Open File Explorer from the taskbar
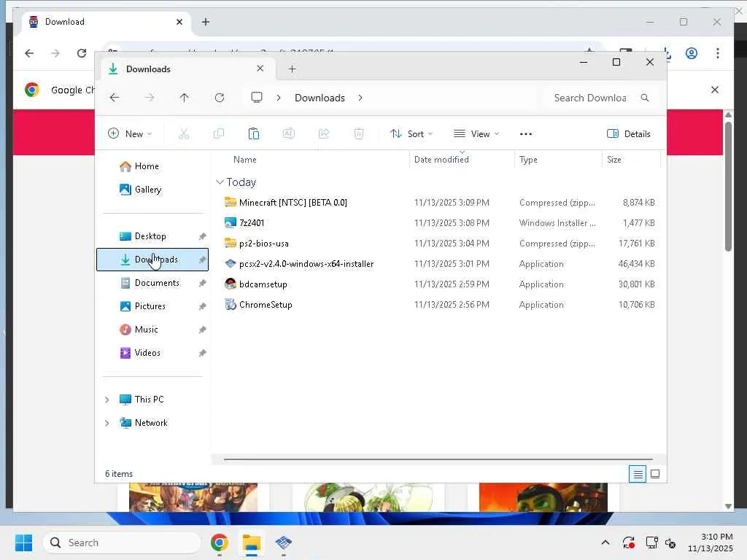Image resolution: width=747 pixels, height=560 pixels. click(252, 542)
